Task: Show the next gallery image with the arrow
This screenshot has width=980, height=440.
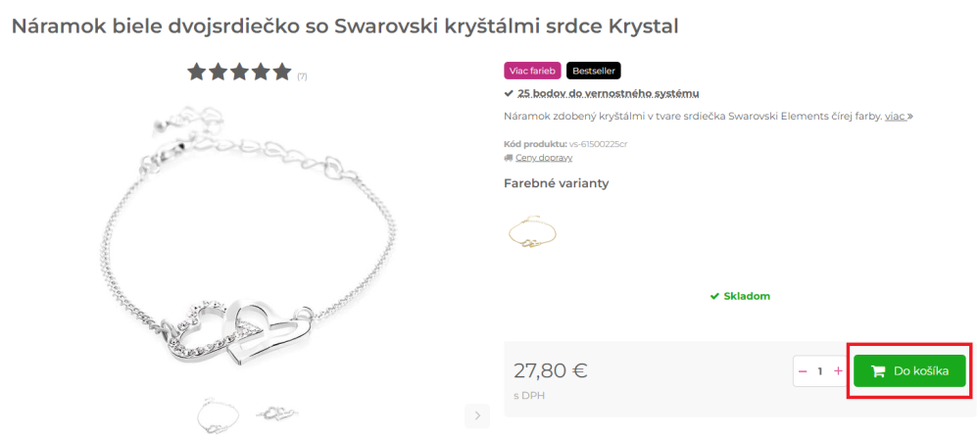Action: (477, 416)
